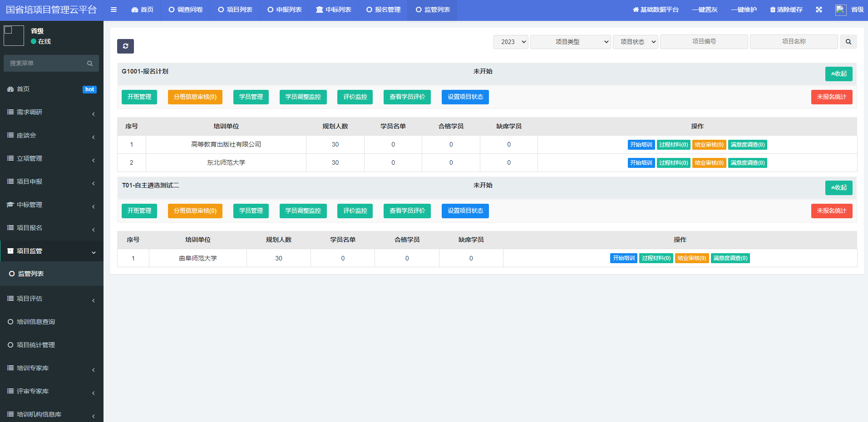Switch to the 申报列表 tab

pyautogui.click(x=285, y=10)
